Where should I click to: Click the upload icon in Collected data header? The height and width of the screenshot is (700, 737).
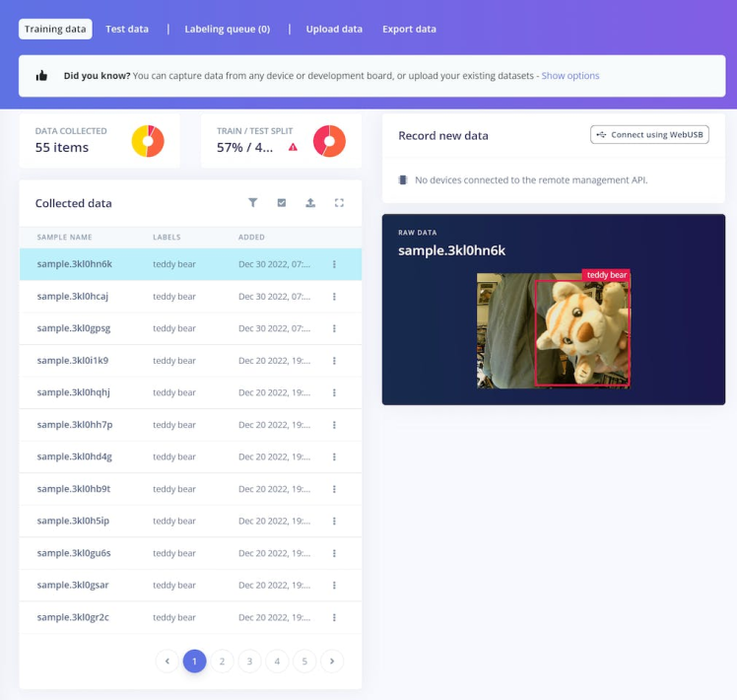310,203
